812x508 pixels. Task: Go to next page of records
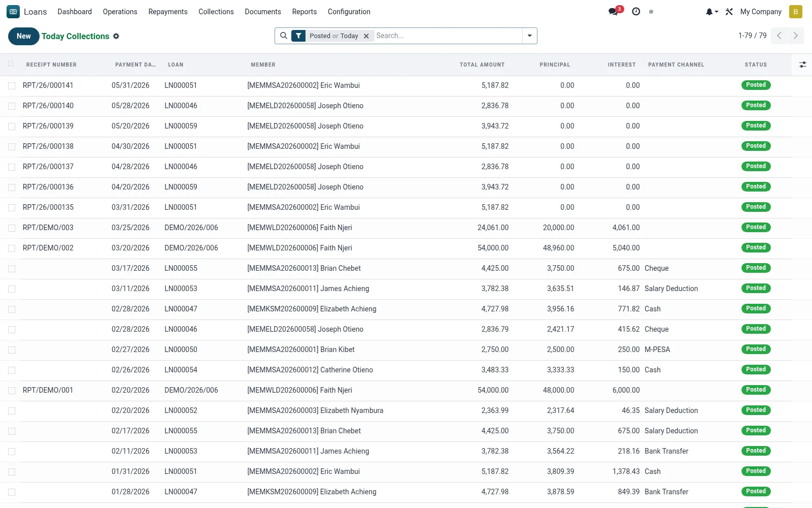coord(795,36)
